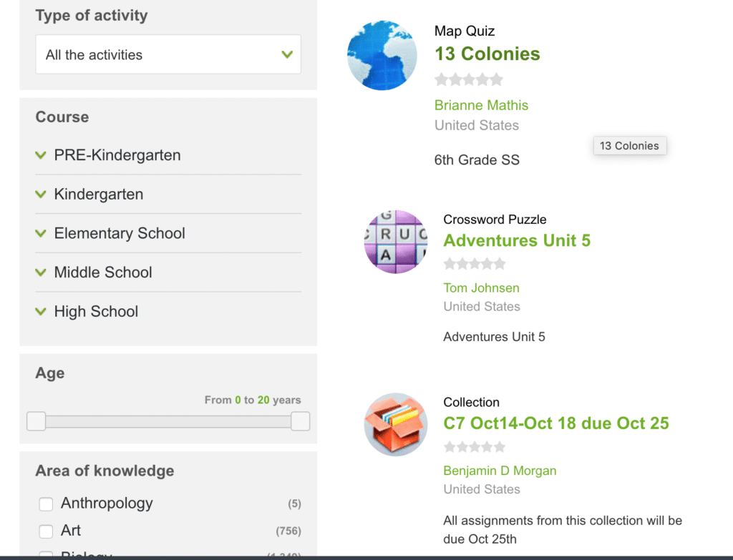
Task: Open the Type of activity dropdown
Action: click(168, 54)
